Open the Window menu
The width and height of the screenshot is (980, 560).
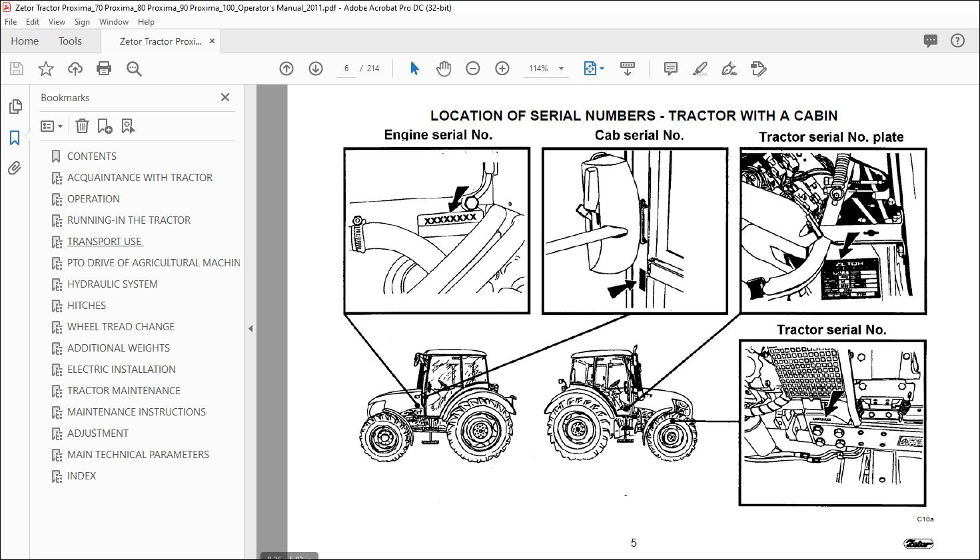[114, 22]
